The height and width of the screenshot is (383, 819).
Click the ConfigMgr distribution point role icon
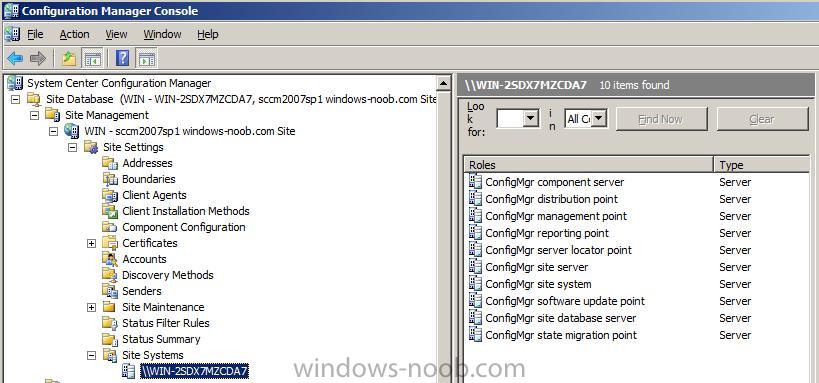tap(475, 199)
